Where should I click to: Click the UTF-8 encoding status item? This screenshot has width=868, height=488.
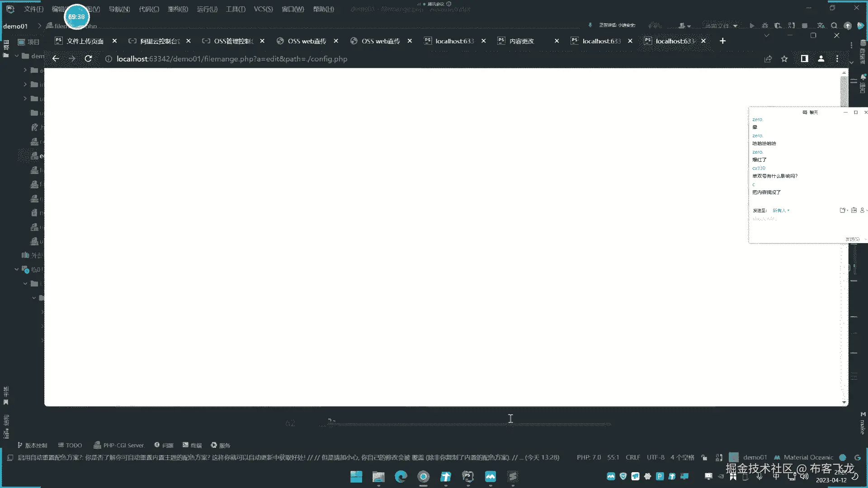[x=655, y=457]
